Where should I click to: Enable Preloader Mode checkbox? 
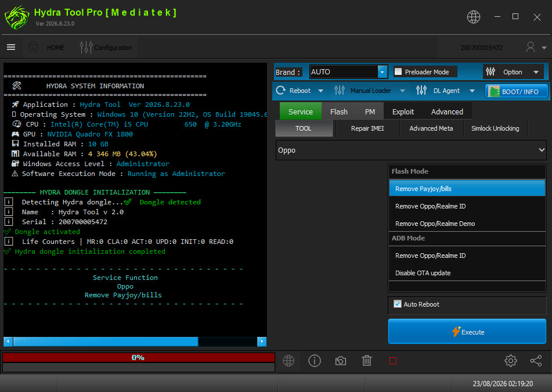pos(398,71)
